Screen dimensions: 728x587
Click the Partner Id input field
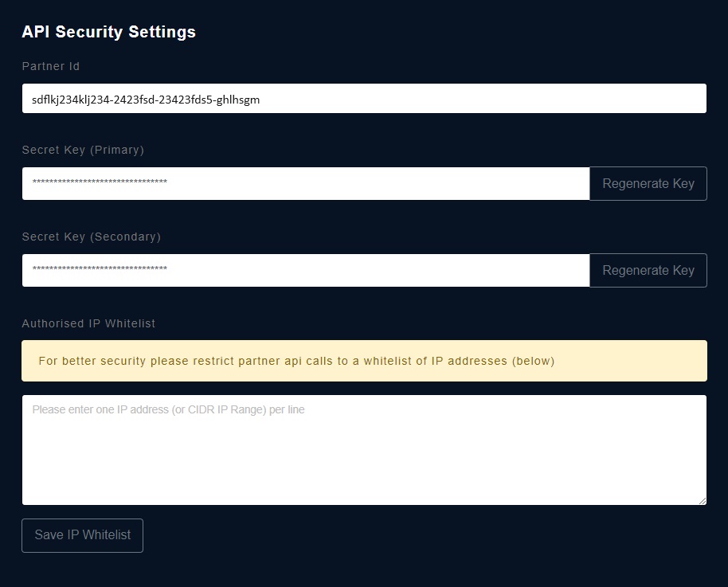tap(364, 99)
